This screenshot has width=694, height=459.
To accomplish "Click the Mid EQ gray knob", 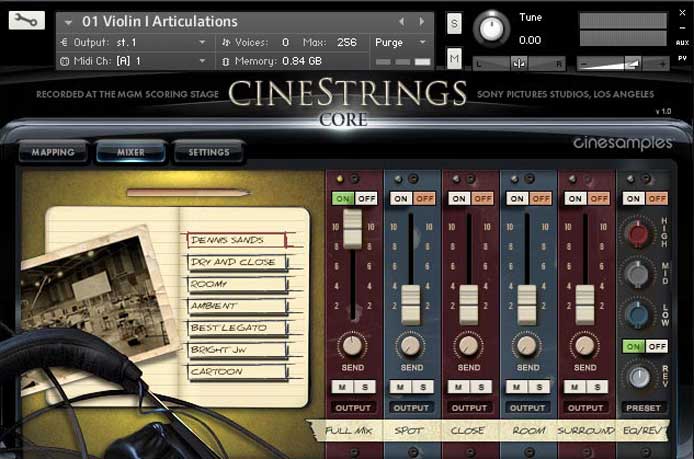I will click(x=638, y=274).
